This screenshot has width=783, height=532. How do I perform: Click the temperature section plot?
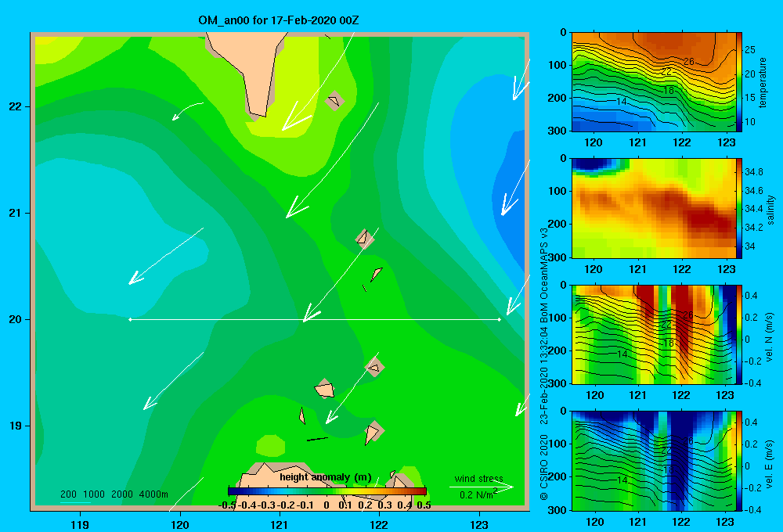pos(654,82)
